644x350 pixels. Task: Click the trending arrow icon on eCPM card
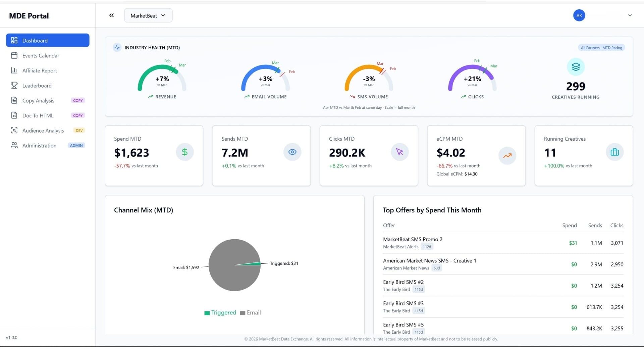pos(507,156)
